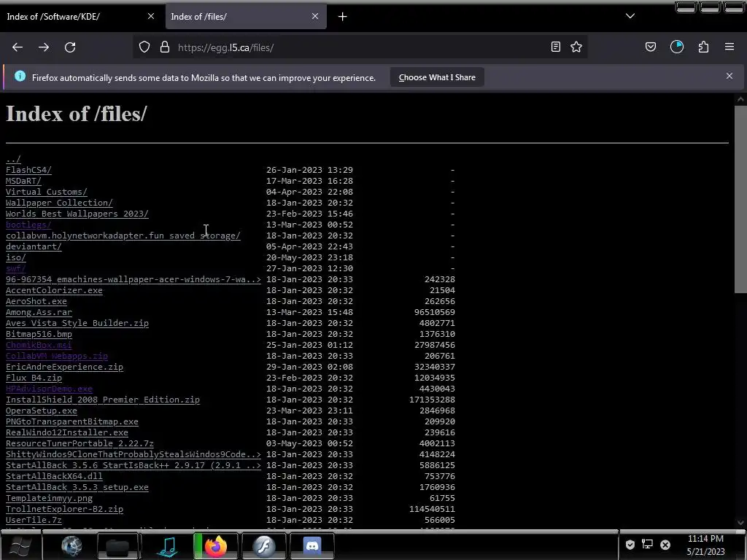The height and width of the screenshot is (560, 747).
Task: Open the deviantart/ folder
Action: point(34,246)
